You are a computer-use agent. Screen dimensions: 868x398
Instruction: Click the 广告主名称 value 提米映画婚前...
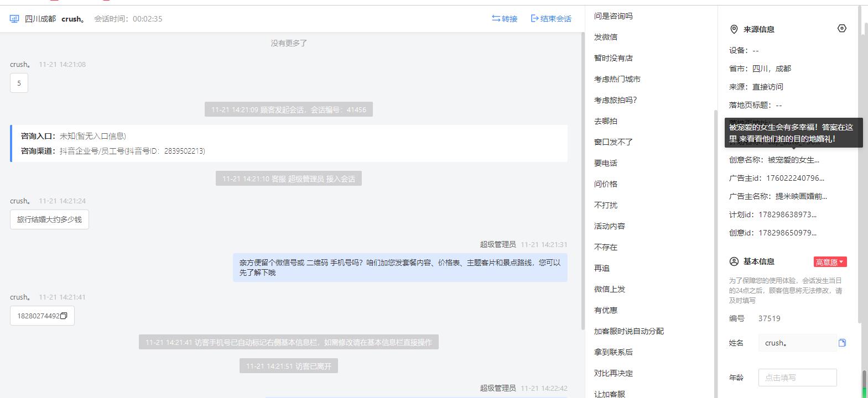coord(801,196)
